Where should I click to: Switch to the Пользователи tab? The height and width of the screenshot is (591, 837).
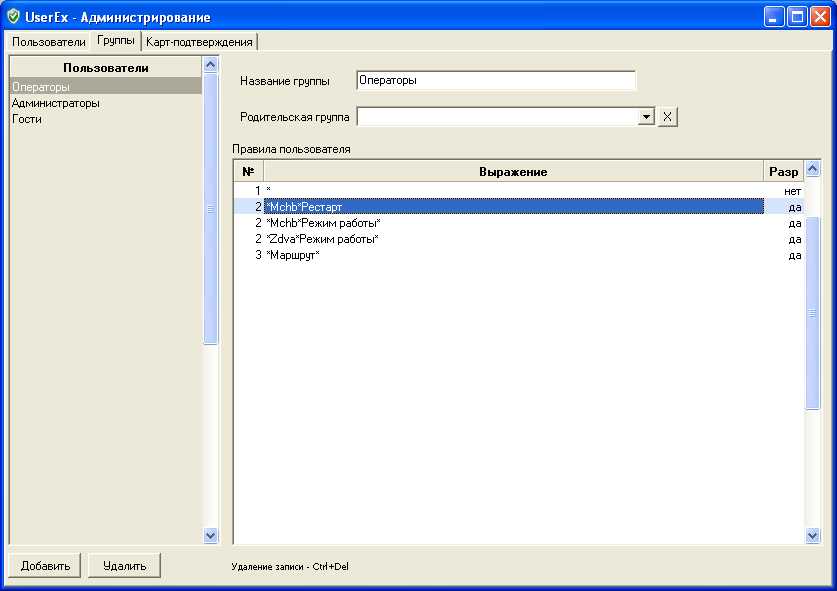[x=49, y=42]
